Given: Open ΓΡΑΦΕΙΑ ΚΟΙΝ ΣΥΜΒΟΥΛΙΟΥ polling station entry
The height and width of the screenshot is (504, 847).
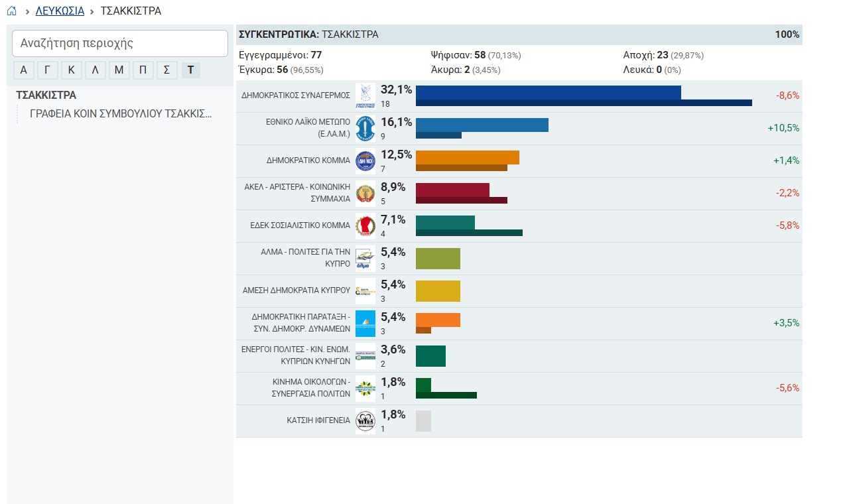Looking at the screenshot, I should point(121,113).
